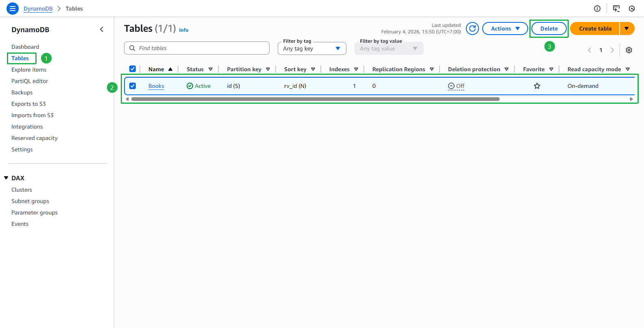644x328 pixels.
Task: Sort by Sort key column
Action: coord(313,69)
